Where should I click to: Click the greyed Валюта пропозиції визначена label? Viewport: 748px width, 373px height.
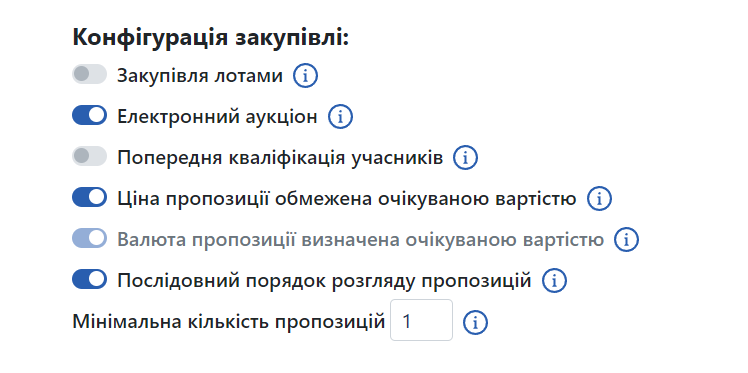[361, 239]
